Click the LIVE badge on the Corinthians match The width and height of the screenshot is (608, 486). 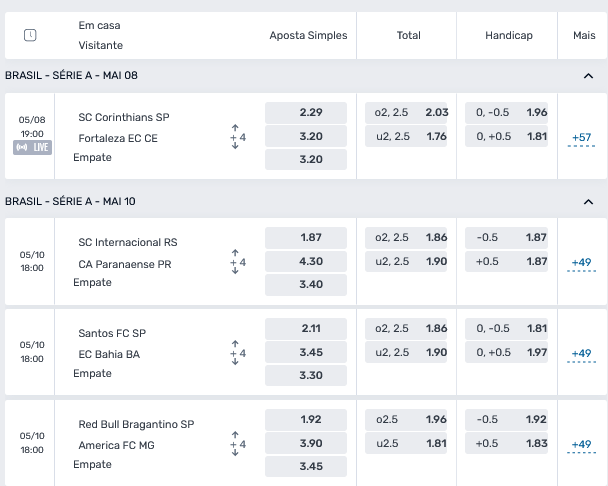pyautogui.click(x=33, y=147)
